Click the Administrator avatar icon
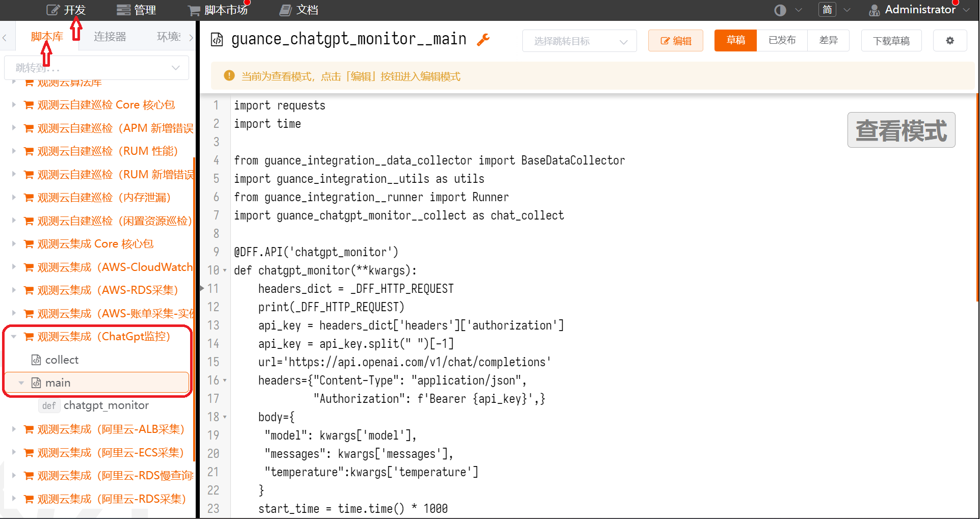Image resolution: width=980 pixels, height=519 pixels. [875, 10]
